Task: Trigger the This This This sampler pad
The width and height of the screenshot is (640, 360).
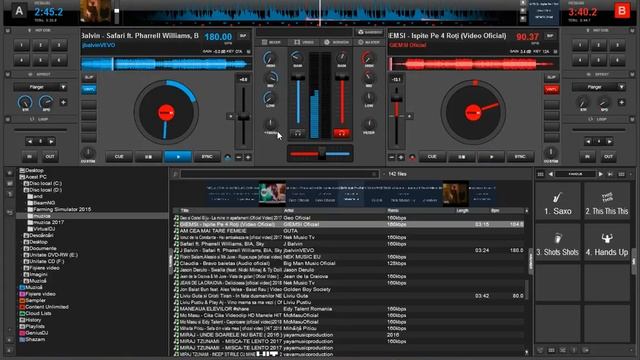Action: pos(607,202)
